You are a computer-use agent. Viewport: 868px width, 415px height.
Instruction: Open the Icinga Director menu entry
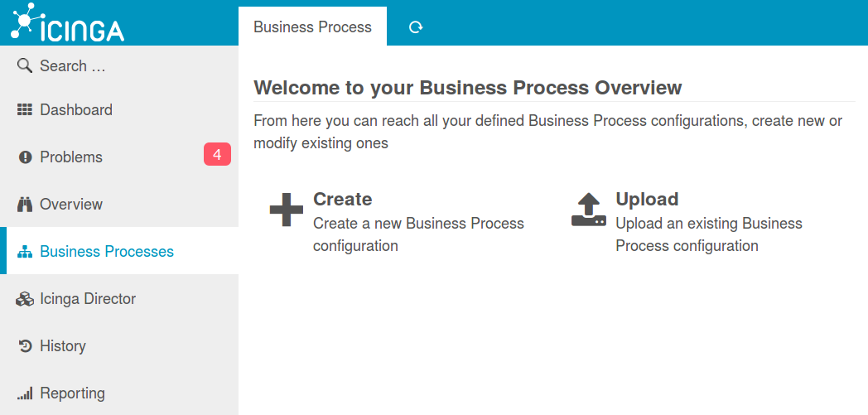point(88,299)
